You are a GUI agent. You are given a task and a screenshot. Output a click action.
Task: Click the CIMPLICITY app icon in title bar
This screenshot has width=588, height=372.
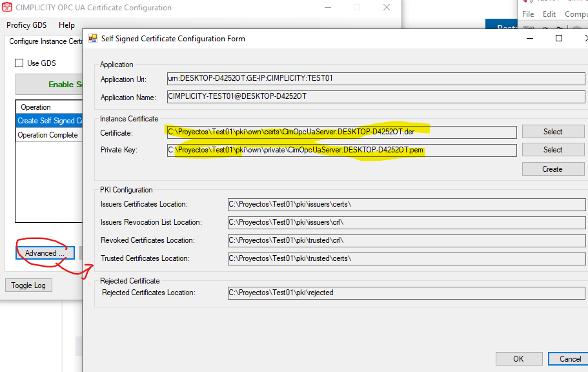[x=7, y=8]
